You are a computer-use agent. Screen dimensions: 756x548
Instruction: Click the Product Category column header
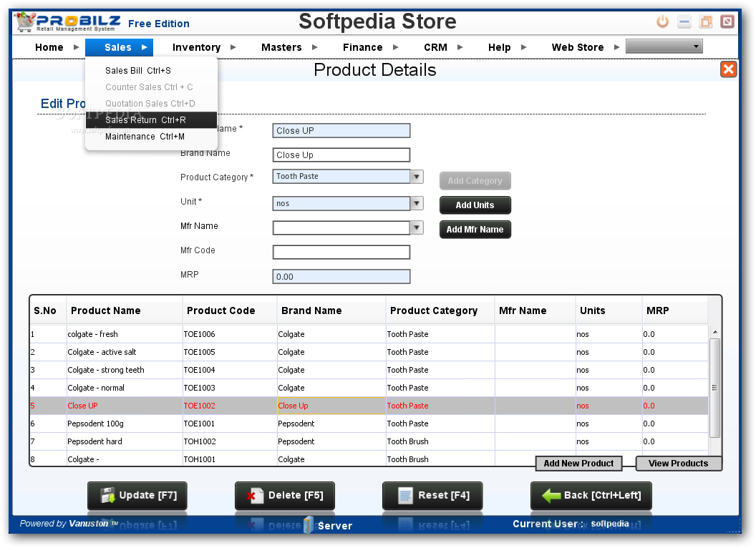click(x=441, y=310)
